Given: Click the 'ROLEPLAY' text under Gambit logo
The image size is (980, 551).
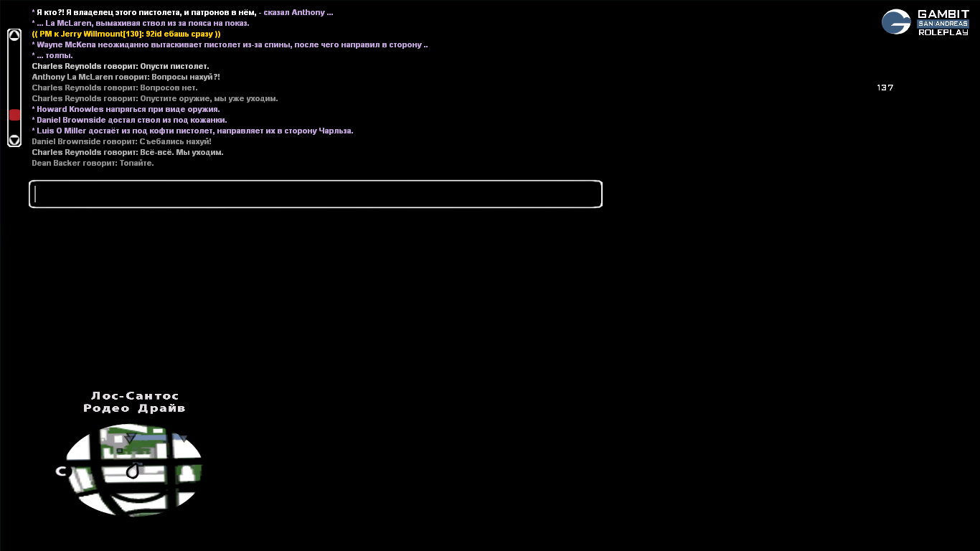Looking at the screenshot, I should click(x=943, y=33).
